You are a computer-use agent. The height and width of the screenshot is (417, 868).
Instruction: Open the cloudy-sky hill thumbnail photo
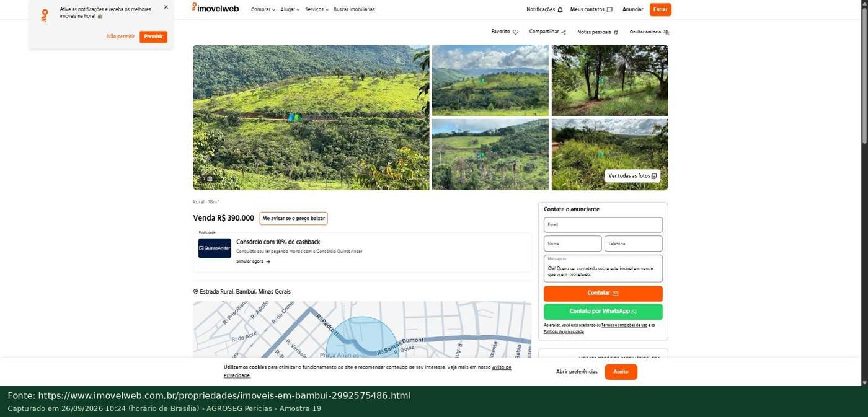coord(490,81)
